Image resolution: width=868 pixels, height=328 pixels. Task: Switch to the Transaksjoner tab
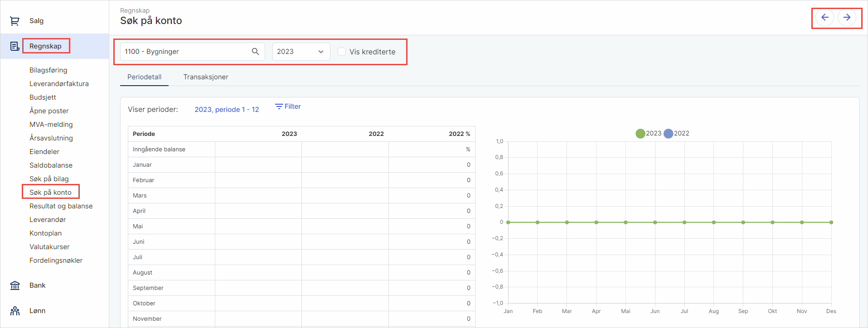206,77
